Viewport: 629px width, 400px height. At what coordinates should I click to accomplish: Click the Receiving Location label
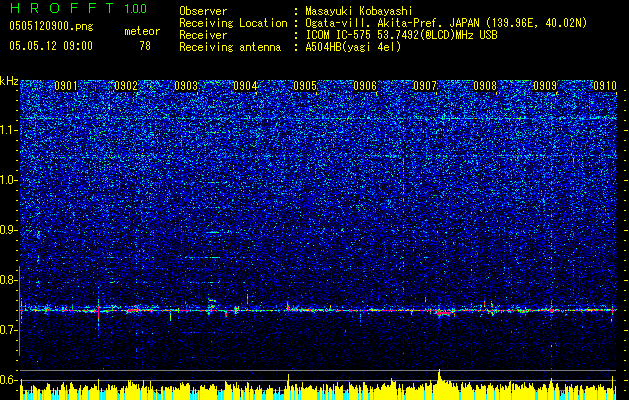[x=233, y=23]
